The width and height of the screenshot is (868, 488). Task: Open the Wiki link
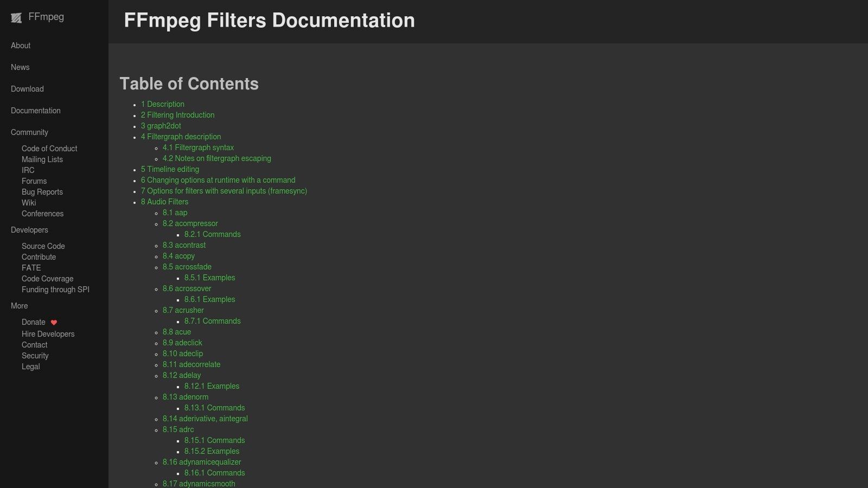point(29,203)
